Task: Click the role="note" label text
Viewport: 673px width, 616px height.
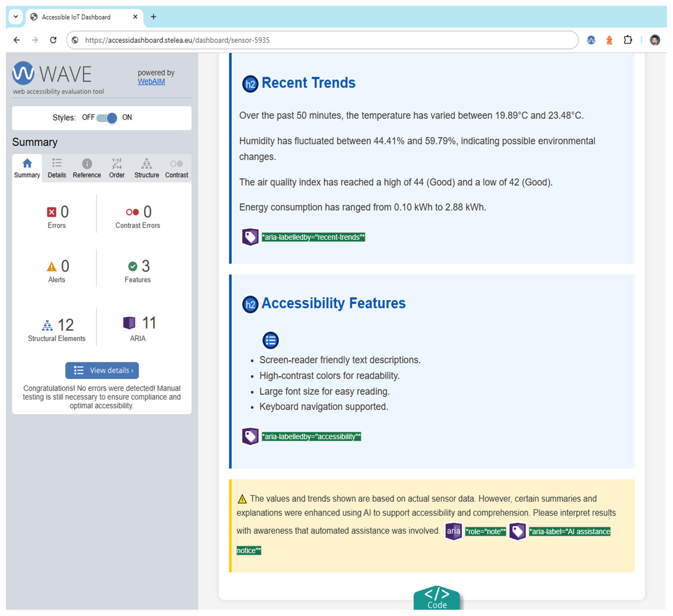Action: pyautogui.click(x=486, y=532)
